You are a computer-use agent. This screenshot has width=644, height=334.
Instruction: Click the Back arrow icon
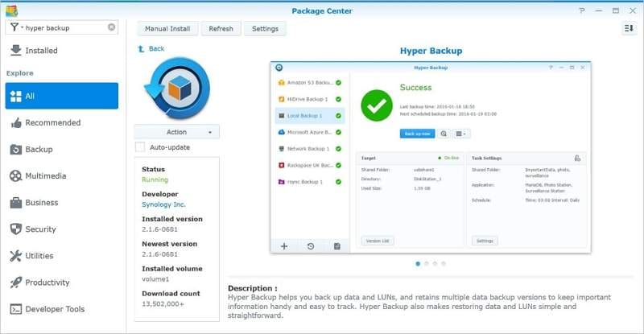point(141,49)
